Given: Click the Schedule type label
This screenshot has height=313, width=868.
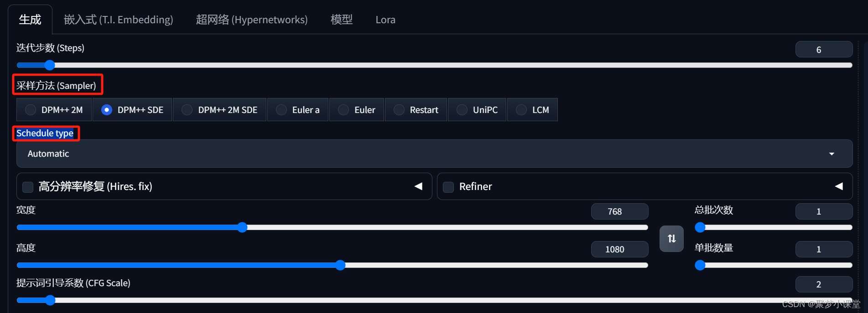Looking at the screenshot, I should [45, 133].
